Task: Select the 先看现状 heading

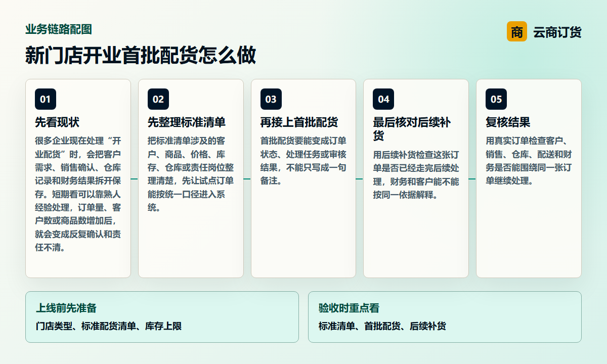Action: click(x=57, y=122)
